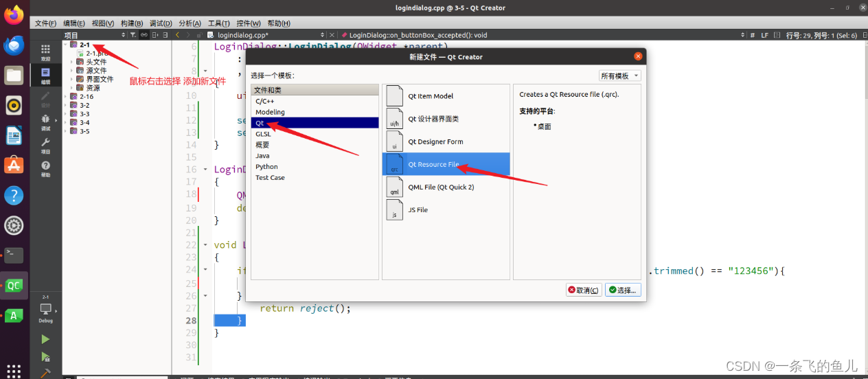Expand the 界面文件 folder

tap(72, 79)
